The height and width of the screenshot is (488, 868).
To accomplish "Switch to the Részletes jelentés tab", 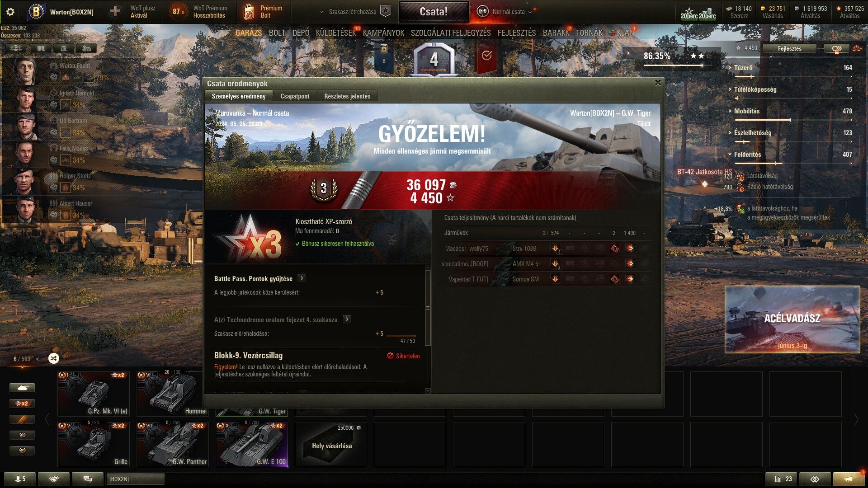I will [x=347, y=96].
